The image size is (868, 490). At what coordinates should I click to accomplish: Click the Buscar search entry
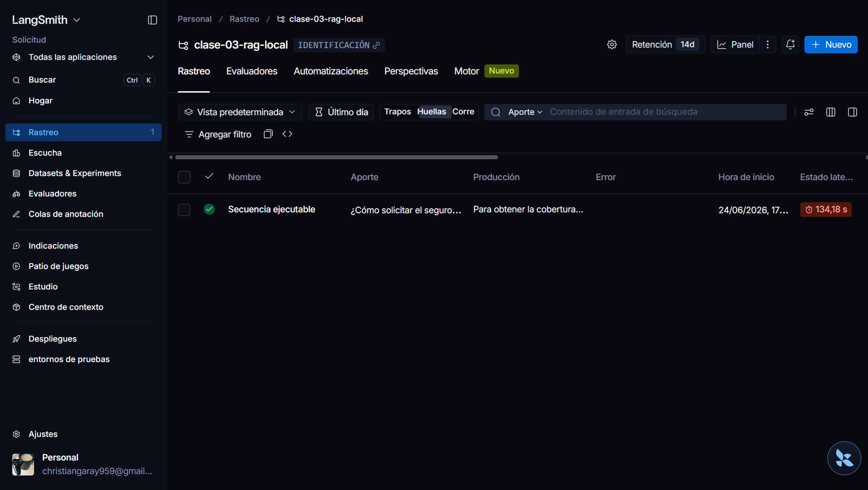84,80
